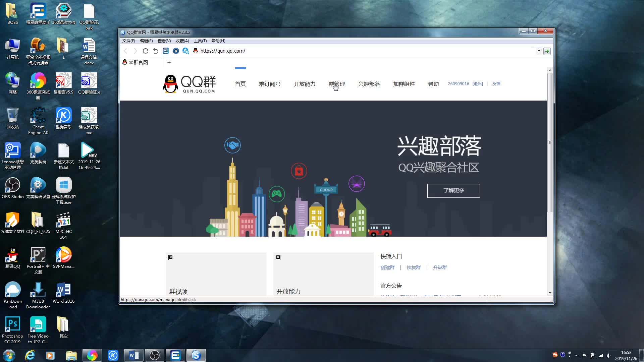644x362 pixels.
Task: Click the green go arrow button
Action: (x=547, y=51)
